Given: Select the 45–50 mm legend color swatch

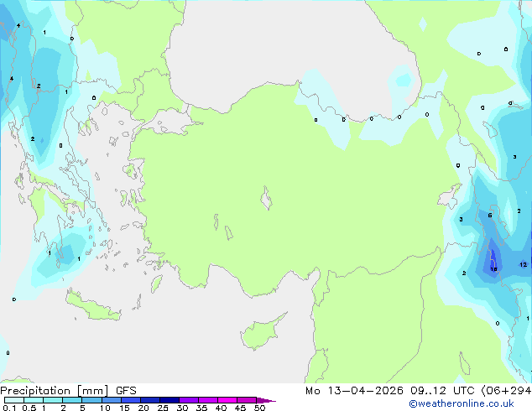Looking at the screenshot, I should (x=247, y=400).
